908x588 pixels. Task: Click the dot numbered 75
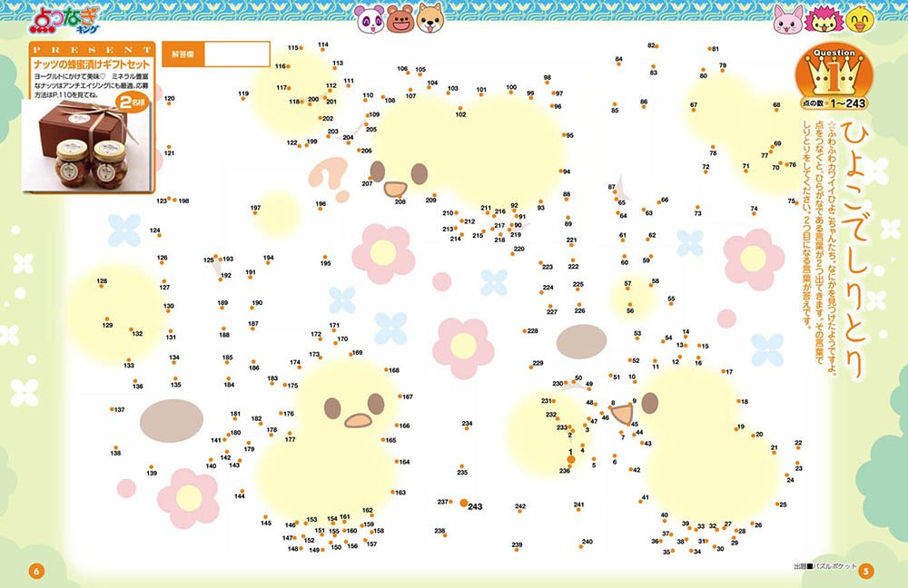797,202
